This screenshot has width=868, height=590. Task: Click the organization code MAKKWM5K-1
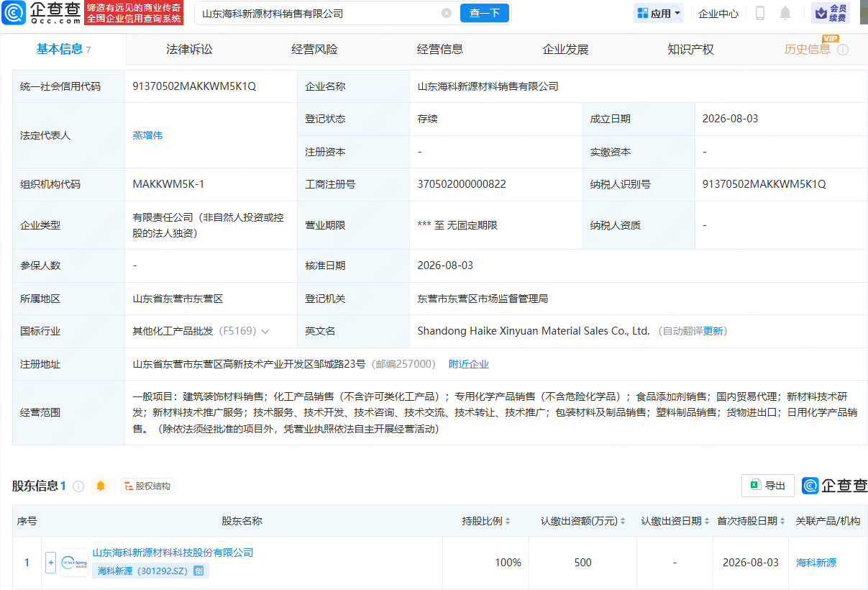(x=168, y=184)
